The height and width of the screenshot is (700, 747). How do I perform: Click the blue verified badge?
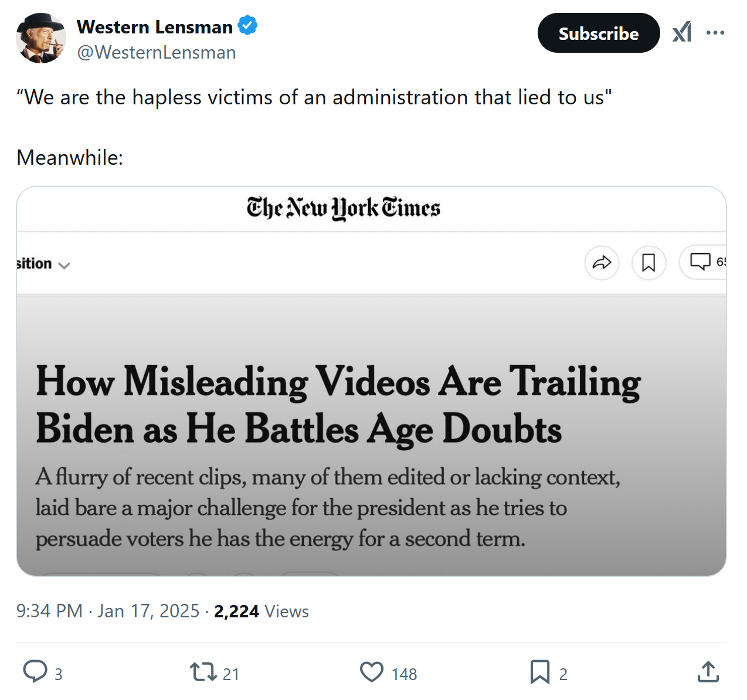coord(248,26)
